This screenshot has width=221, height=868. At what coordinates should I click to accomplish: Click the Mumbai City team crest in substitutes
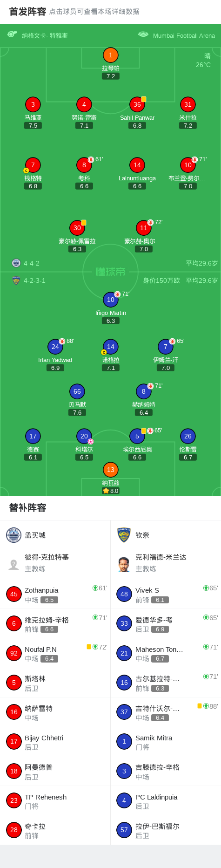click(14, 535)
